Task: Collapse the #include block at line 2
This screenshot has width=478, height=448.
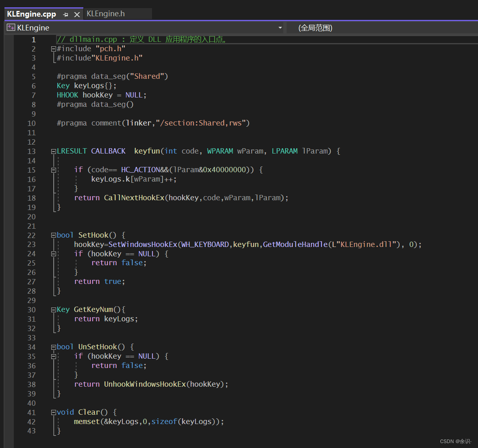Action: [53, 49]
